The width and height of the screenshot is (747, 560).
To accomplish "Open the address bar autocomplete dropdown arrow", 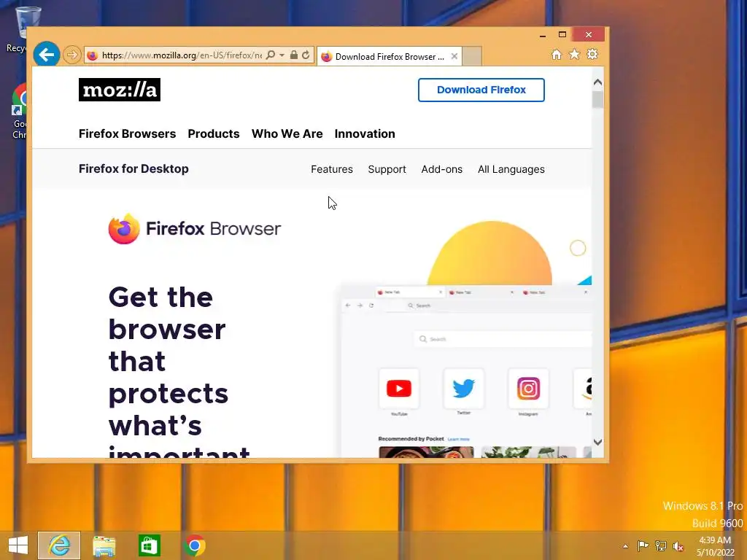I will tap(282, 55).
